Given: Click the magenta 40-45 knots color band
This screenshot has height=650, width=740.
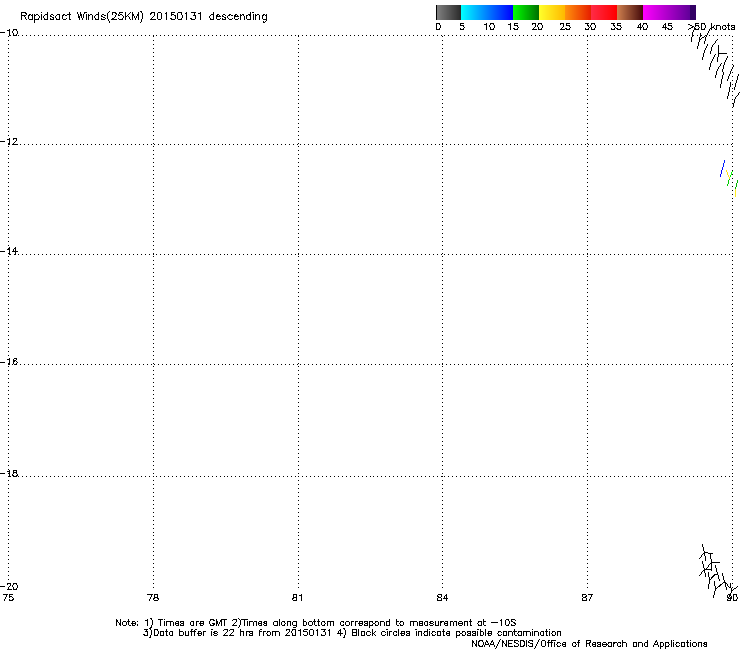Looking at the screenshot, I should pos(656,12).
